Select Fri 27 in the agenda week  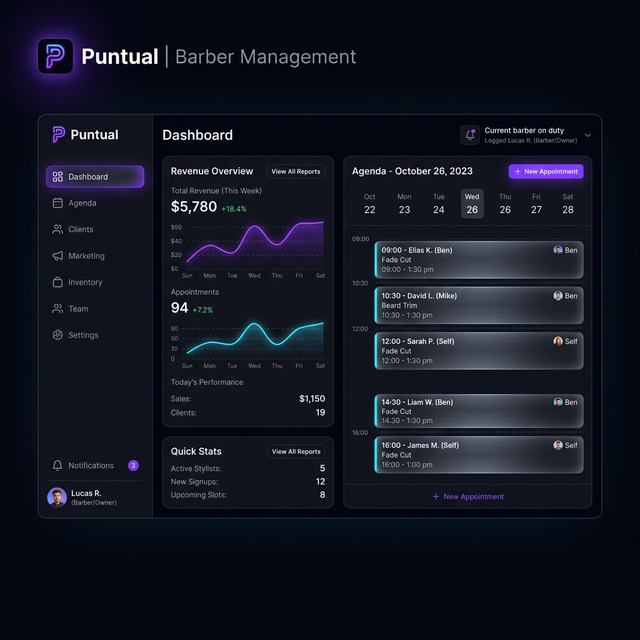(x=536, y=204)
